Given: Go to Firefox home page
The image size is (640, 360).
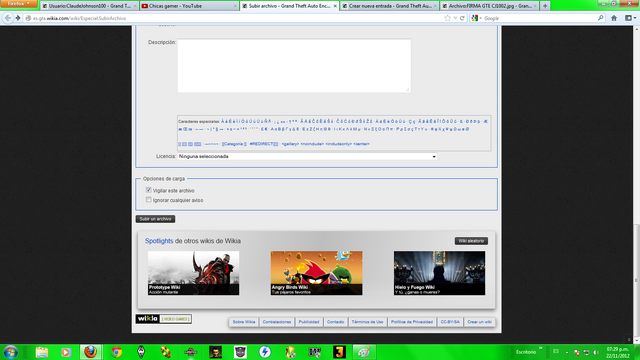Looking at the screenshot, I should point(614,18).
